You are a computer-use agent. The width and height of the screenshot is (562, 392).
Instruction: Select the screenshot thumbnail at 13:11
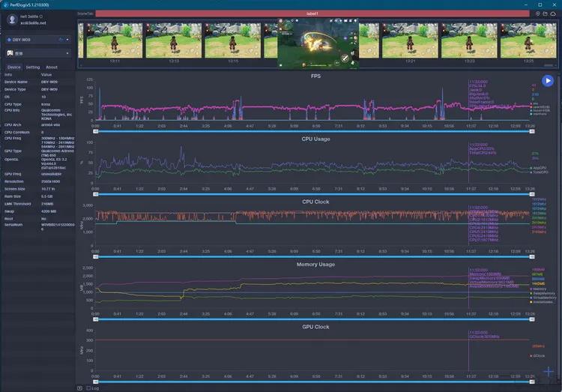pyautogui.click(x=115, y=40)
